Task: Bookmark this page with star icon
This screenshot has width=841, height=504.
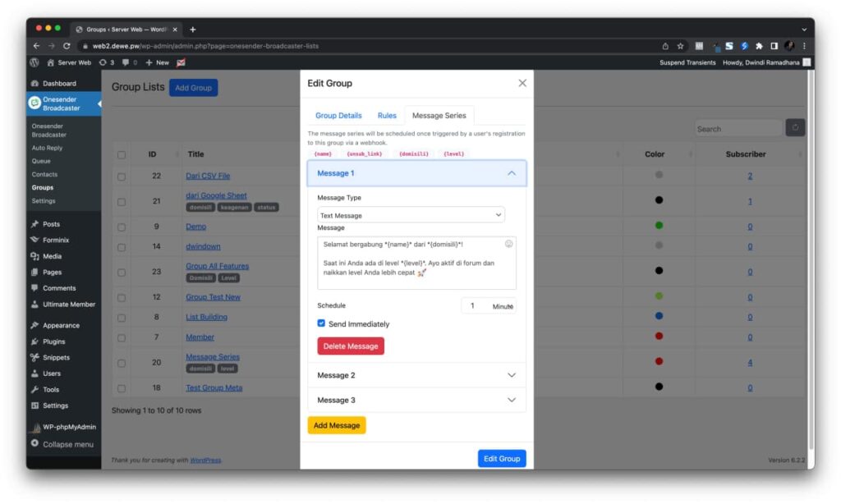Action: pyautogui.click(x=680, y=46)
